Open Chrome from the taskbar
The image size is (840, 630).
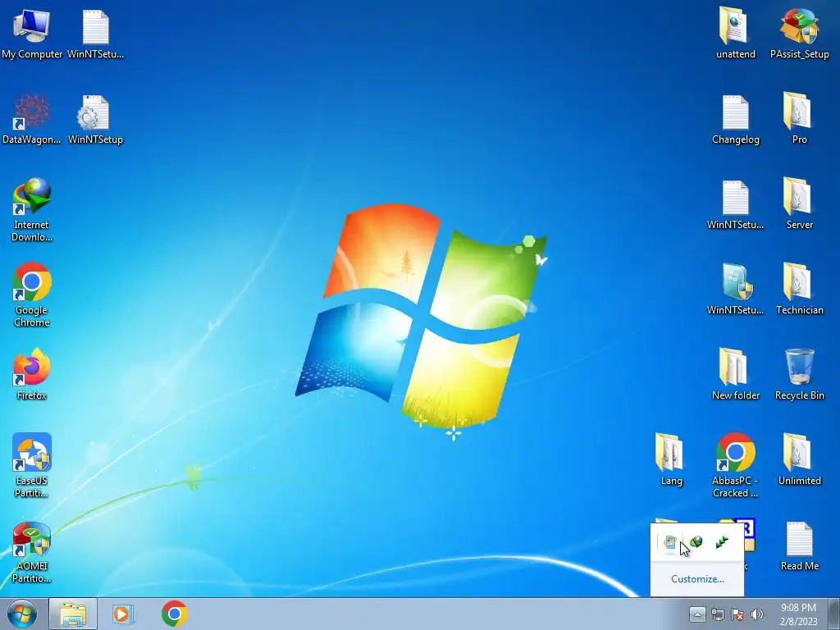coord(174,614)
